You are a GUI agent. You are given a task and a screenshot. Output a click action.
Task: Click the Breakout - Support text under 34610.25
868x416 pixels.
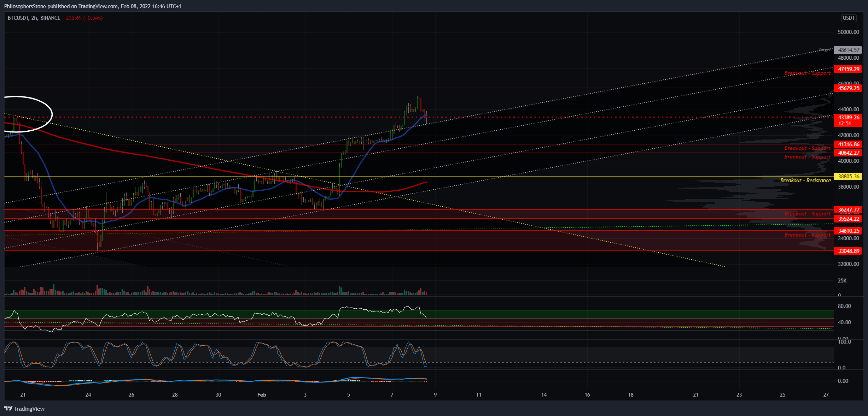[808, 235]
